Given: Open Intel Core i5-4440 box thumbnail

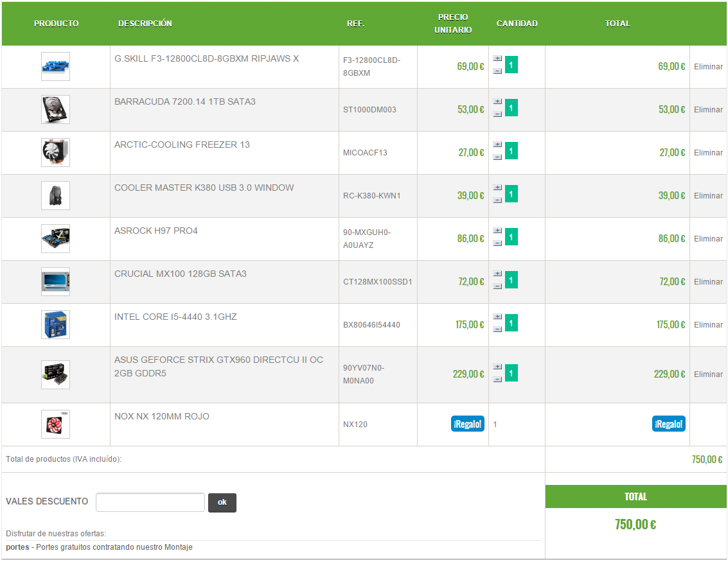Looking at the screenshot, I should click(55, 325).
